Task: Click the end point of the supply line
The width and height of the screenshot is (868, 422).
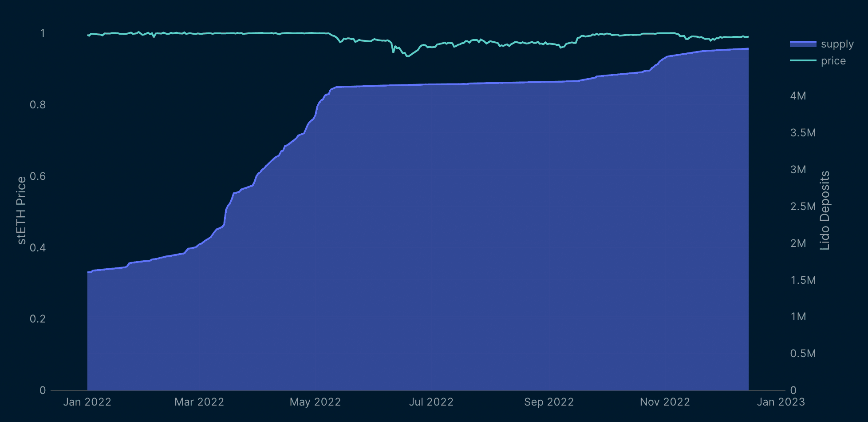Action: (748, 48)
